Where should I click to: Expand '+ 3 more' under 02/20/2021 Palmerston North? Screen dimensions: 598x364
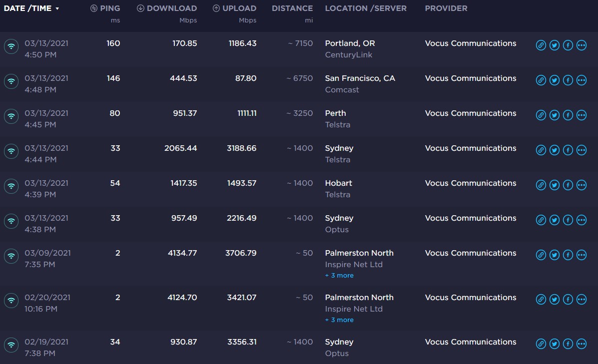[x=339, y=320]
